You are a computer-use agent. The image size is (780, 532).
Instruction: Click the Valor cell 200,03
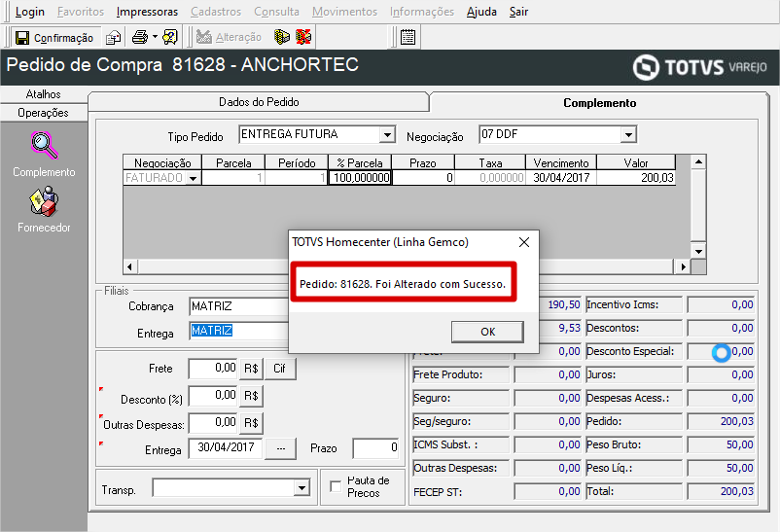click(x=636, y=178)
